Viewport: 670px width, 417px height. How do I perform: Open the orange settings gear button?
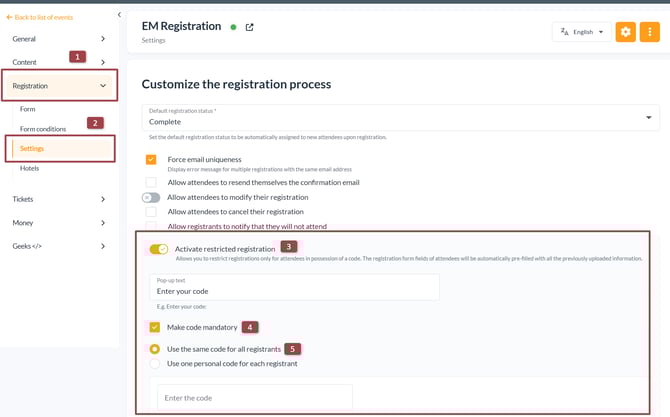click(625, 32)
